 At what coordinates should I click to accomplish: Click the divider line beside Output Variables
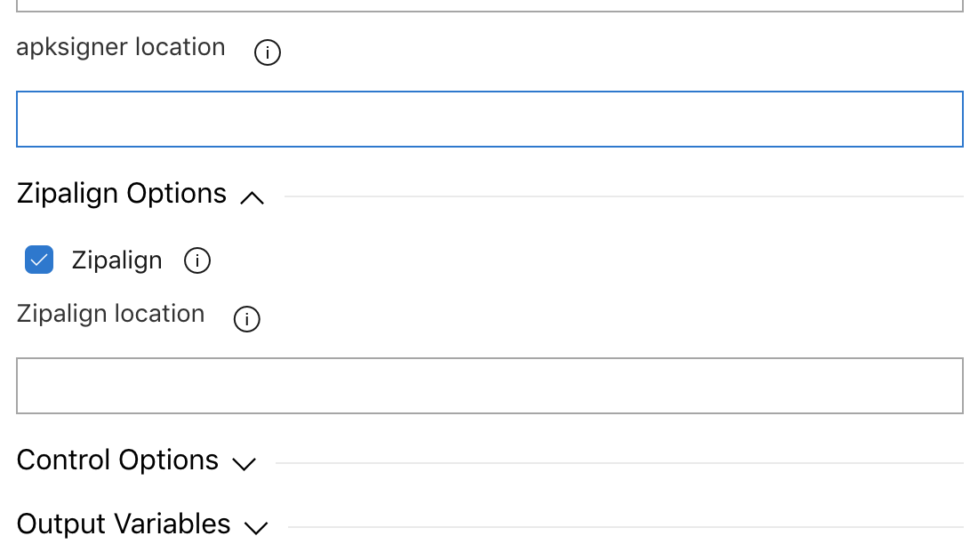[x=625, y=527]
